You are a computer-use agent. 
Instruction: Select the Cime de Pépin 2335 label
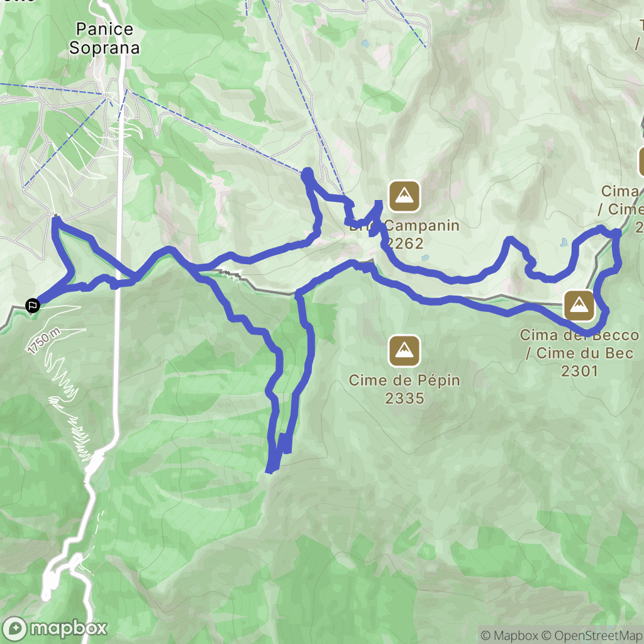tap(404, 389)
